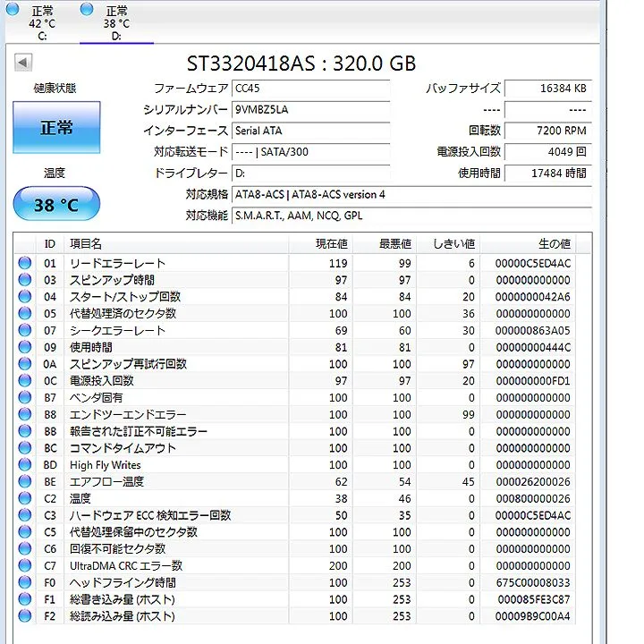Click the 正常 health status button
This screenshot has height=644, width=644.
[56, 128]
